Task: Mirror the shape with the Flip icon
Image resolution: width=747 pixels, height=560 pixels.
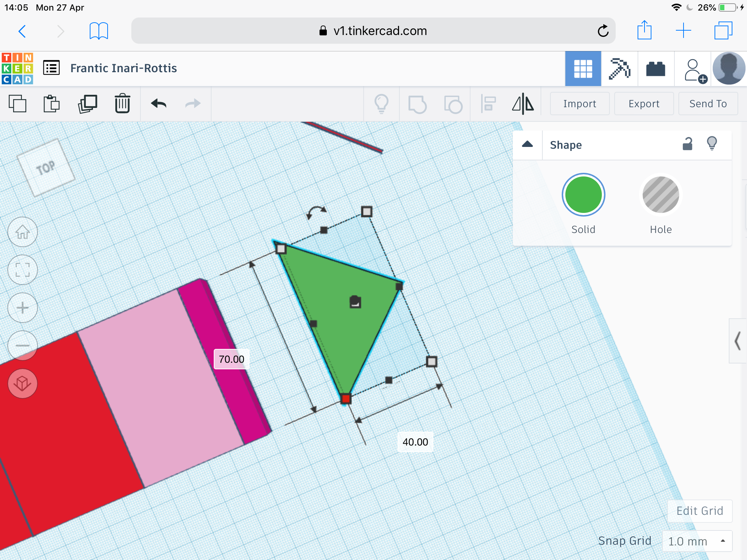Action: [x=523, y=104]
